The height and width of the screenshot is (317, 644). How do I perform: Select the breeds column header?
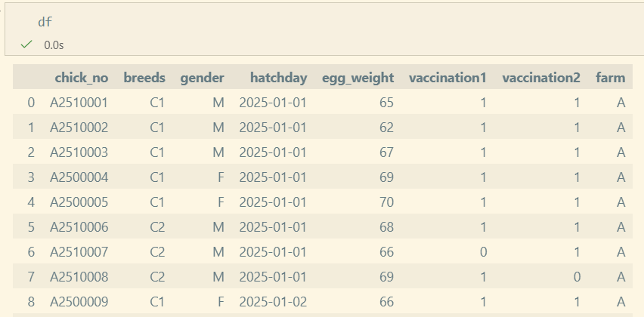(144, 78)
